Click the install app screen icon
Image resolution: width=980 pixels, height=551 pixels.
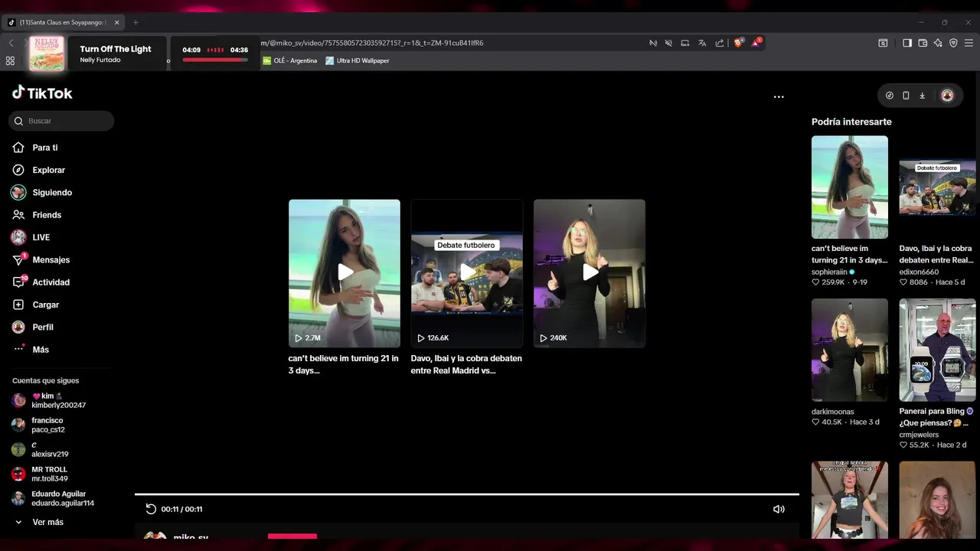[x=685, y=43]
